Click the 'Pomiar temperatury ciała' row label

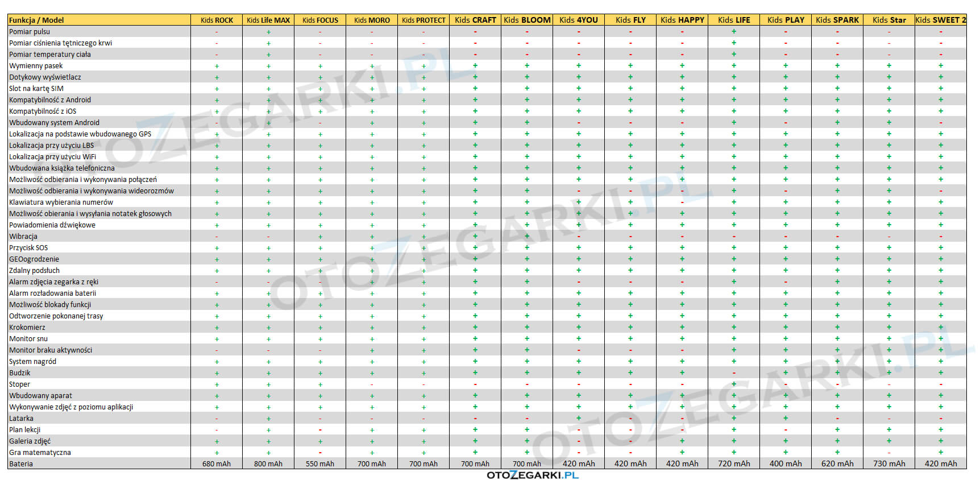pyautogui.click(x=50, y=55)
